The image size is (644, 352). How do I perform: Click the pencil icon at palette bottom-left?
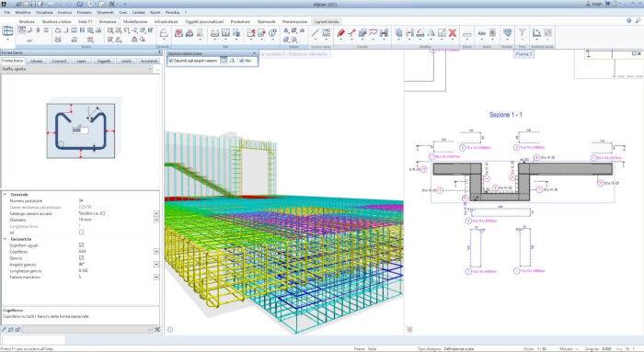(x=4, y=329)
